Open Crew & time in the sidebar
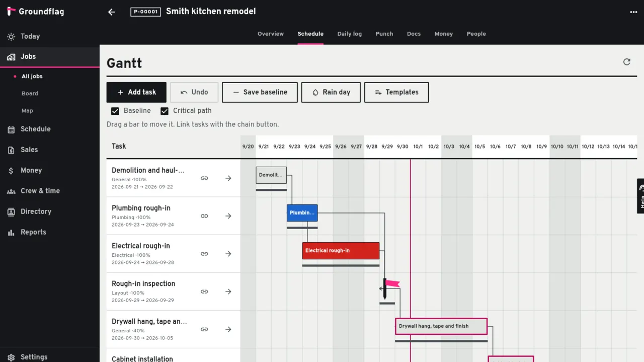The image size is (644, 362). click(x=50, y=191)
